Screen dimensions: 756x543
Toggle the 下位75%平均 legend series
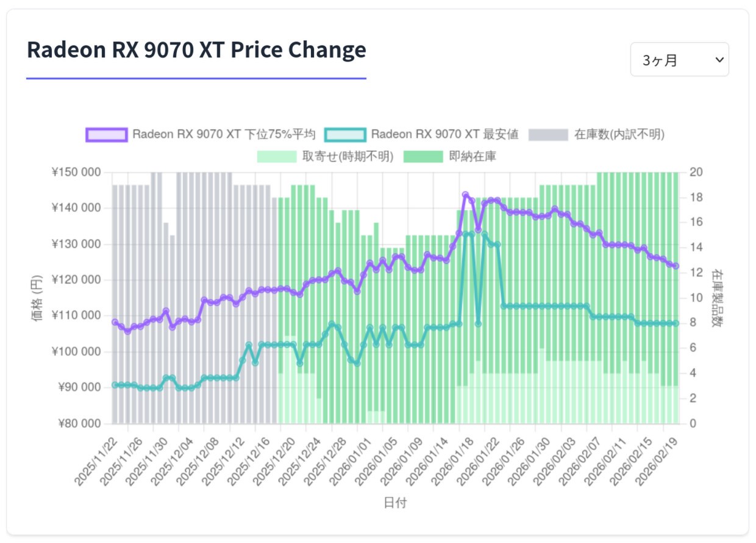click(224, 134)
